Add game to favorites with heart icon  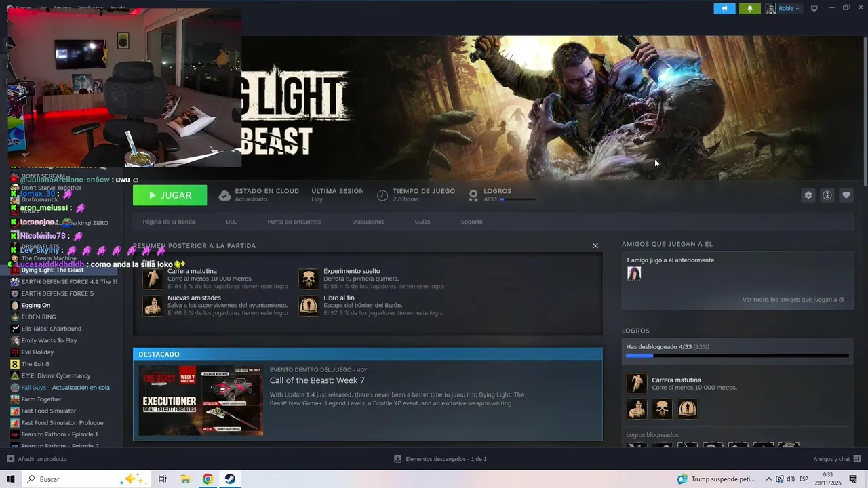(846, 195)
